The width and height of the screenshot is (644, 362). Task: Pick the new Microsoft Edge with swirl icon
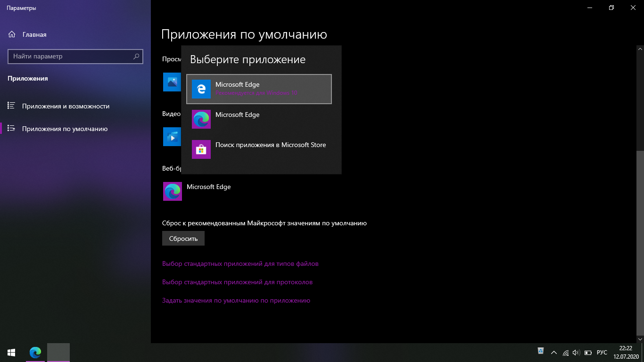259,119
